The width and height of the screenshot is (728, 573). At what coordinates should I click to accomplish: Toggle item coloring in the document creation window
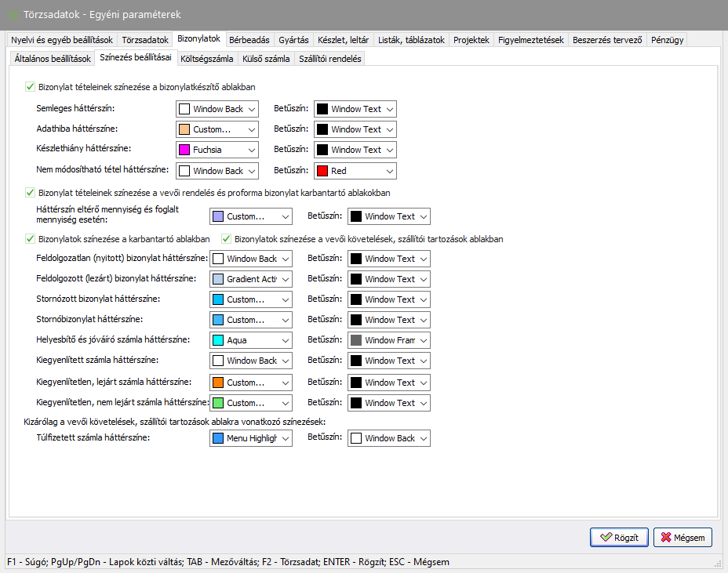click(x=31, y=88)
